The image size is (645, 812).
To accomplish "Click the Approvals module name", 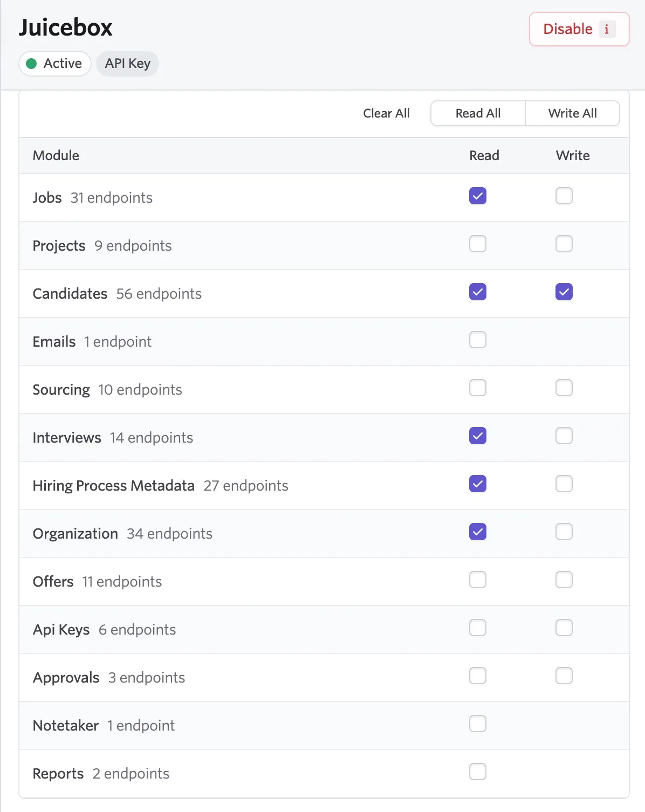I will coord(66,678).
